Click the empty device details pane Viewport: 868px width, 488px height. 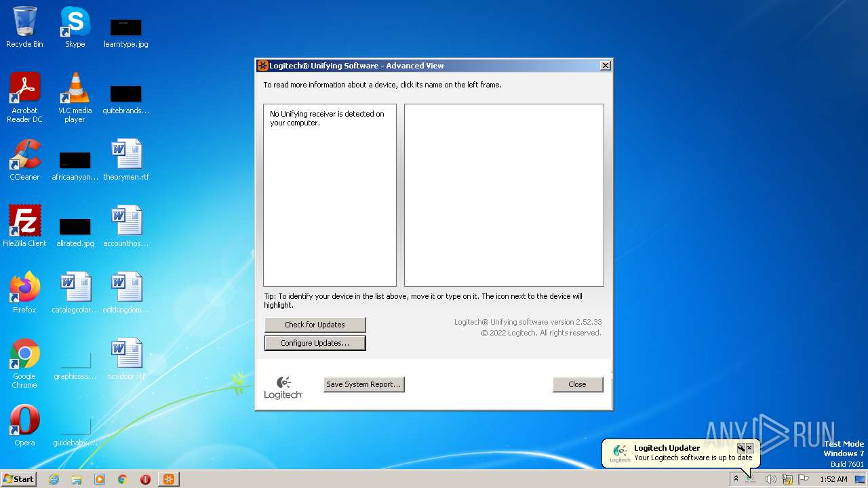click(504, 195)
